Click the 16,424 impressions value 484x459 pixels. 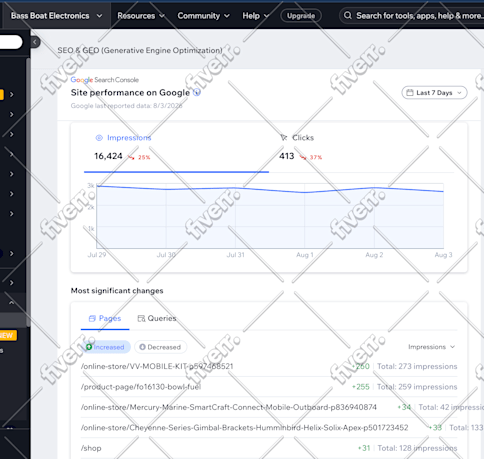pyautogui.click(x=108, y=156)
